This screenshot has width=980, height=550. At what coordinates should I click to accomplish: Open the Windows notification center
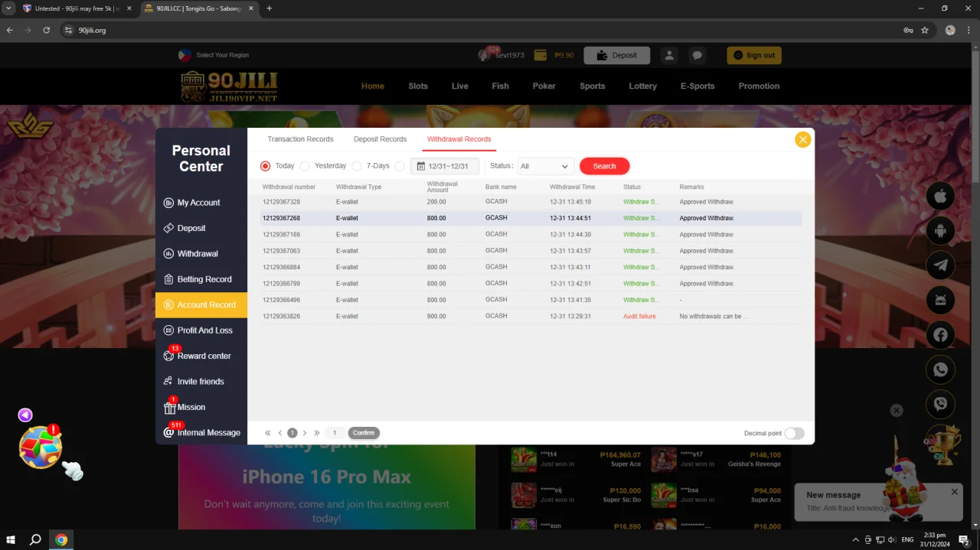tap(964, 539)
